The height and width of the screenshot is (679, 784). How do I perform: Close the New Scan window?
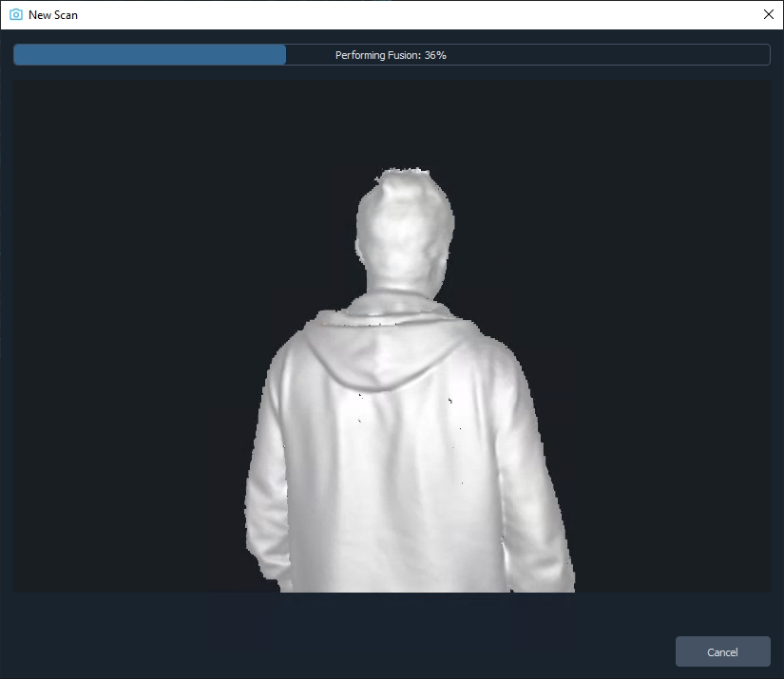pos(770,14)
